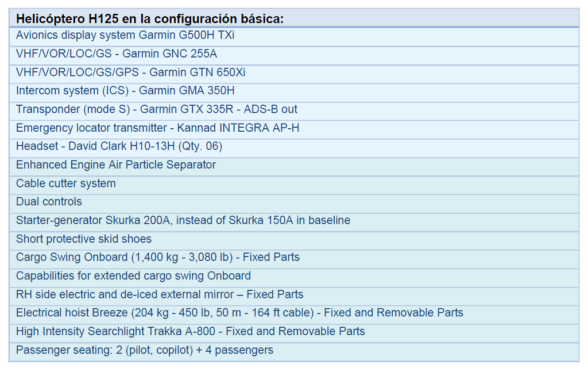Click the David Clark H10-13H headset row
This screenshot has width=588, height=372.
(x=294, y=148)
